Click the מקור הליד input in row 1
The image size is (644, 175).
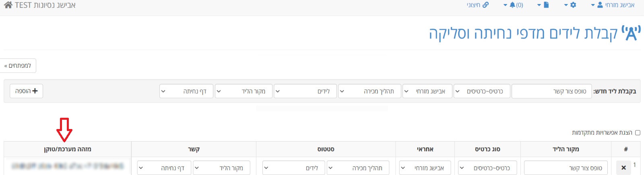[566, 168]
